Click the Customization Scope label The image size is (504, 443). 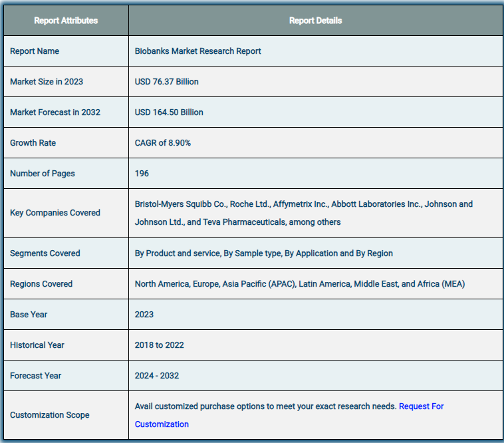[x=49, y=415]
